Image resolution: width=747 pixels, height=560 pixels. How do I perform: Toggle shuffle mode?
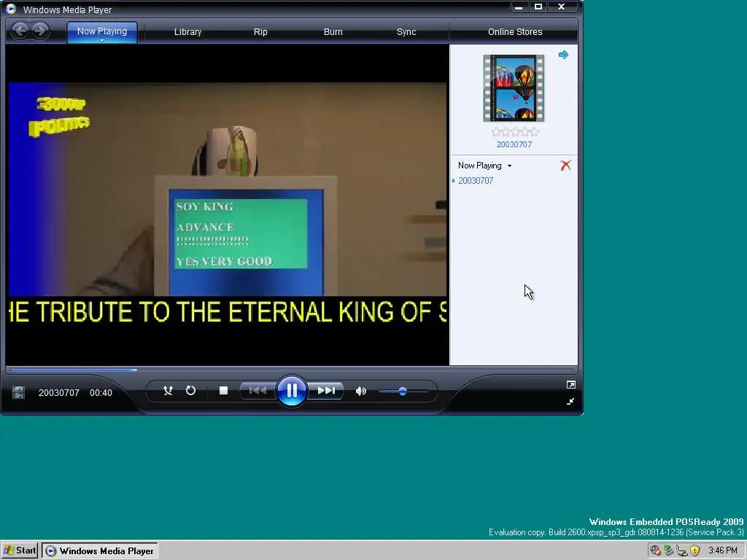[x=168, y=391]
